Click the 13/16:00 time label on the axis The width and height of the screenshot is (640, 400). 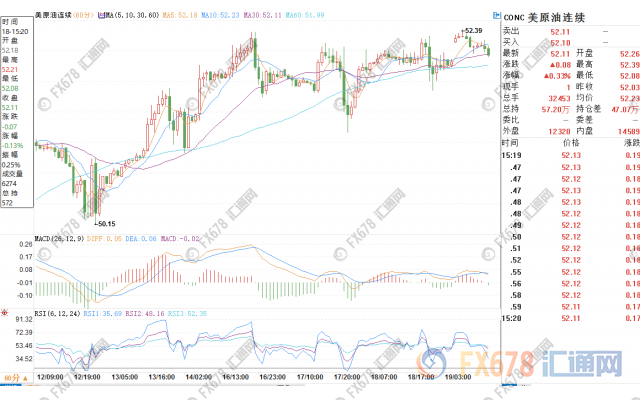click(161, 377)
